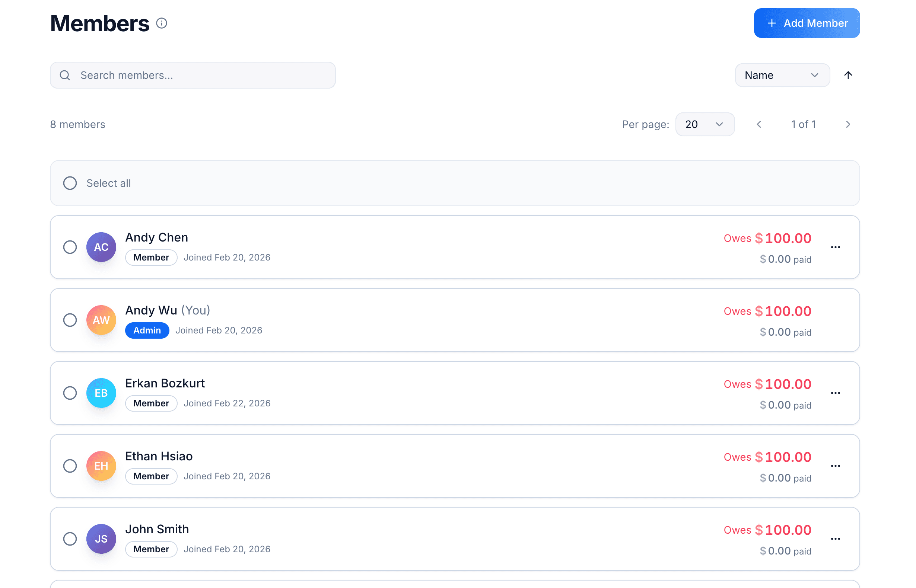This screenshot has height=588, width=916.
Task: Click the Add Member button
Action: [x=807, y=23]
